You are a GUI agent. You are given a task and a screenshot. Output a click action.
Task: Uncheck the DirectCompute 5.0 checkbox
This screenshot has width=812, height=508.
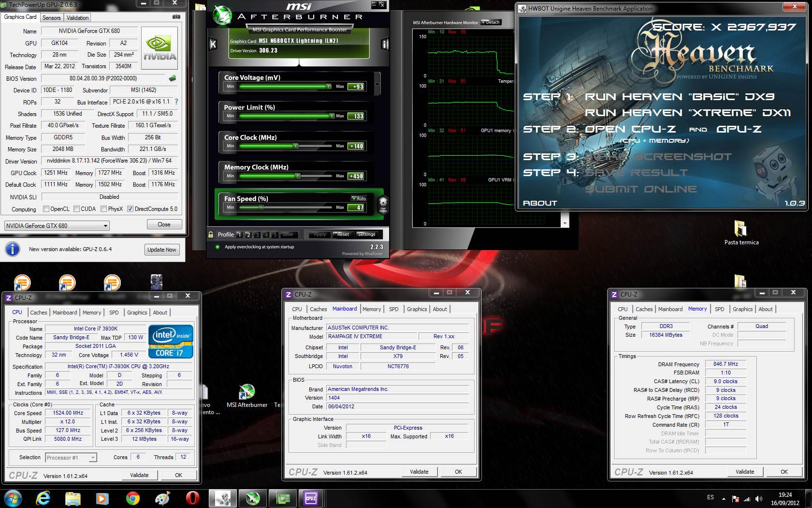point(130,209)
